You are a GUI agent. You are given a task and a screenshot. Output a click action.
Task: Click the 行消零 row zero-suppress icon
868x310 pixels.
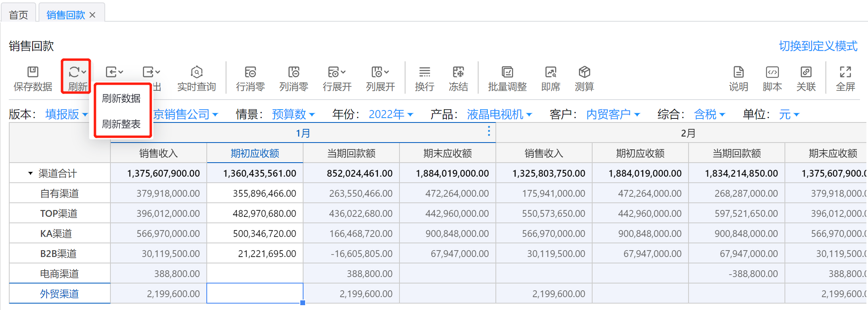250,72
